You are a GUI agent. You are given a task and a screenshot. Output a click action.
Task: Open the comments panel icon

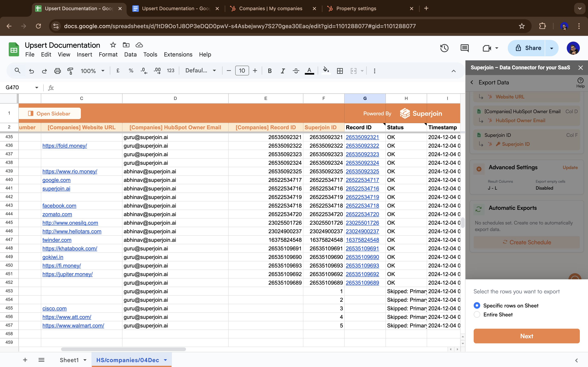464,48
